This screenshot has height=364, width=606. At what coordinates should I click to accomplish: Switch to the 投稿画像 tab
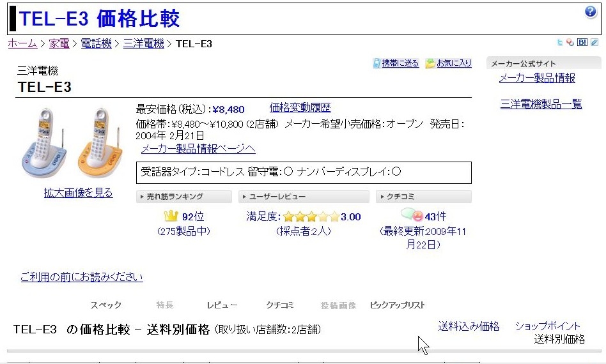(x=338, y=306)
